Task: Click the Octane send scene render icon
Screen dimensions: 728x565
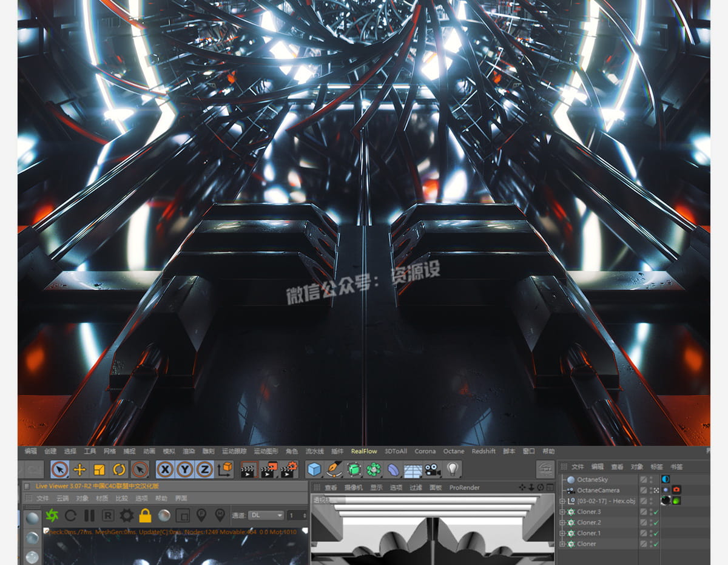Action: click(52, 515)
